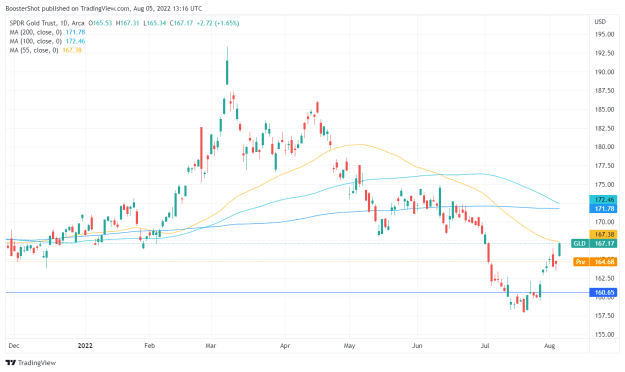Click the TradingView logo at bottom left
This screenshot has width=625, height=372.
point(31,363)
